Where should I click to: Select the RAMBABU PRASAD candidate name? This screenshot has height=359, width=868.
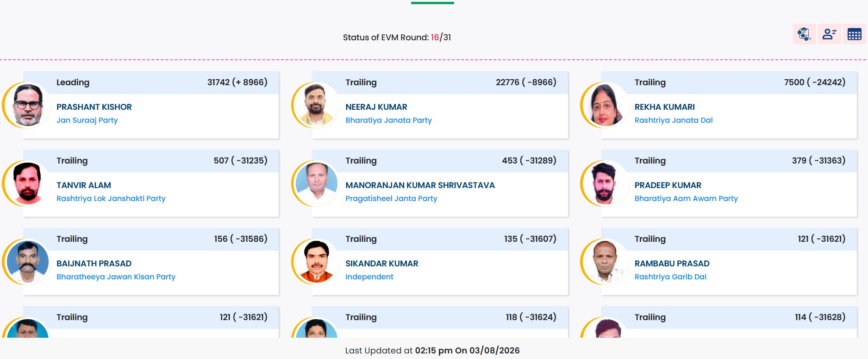672,264
